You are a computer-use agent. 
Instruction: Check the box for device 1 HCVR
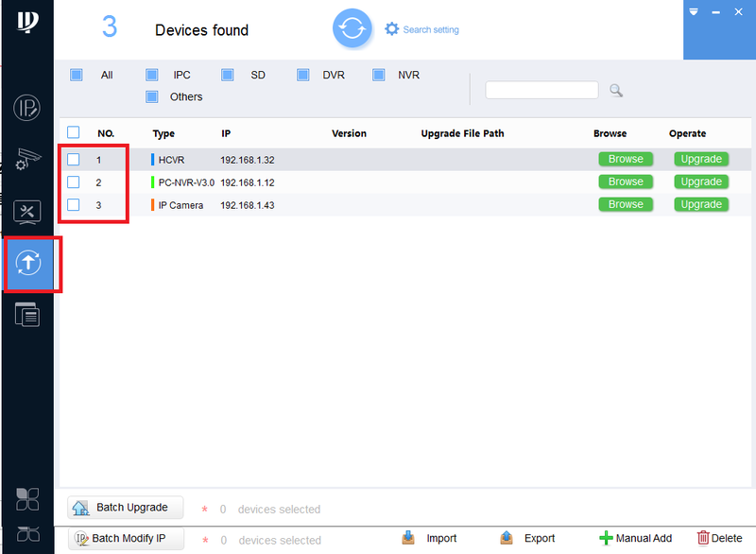point(74,159)
